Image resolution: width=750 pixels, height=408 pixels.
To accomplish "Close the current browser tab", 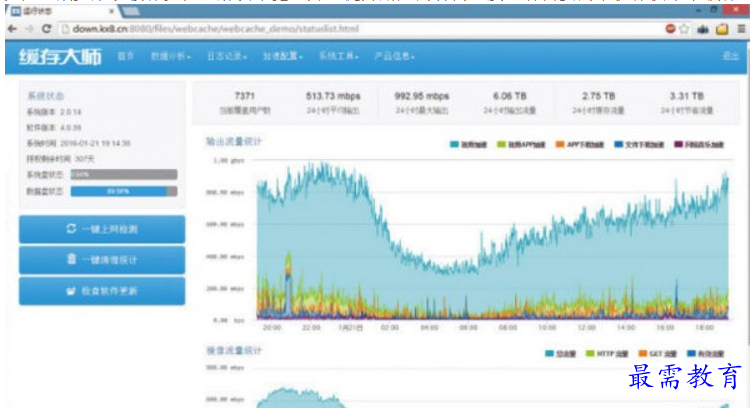I will tap(111, 11).
